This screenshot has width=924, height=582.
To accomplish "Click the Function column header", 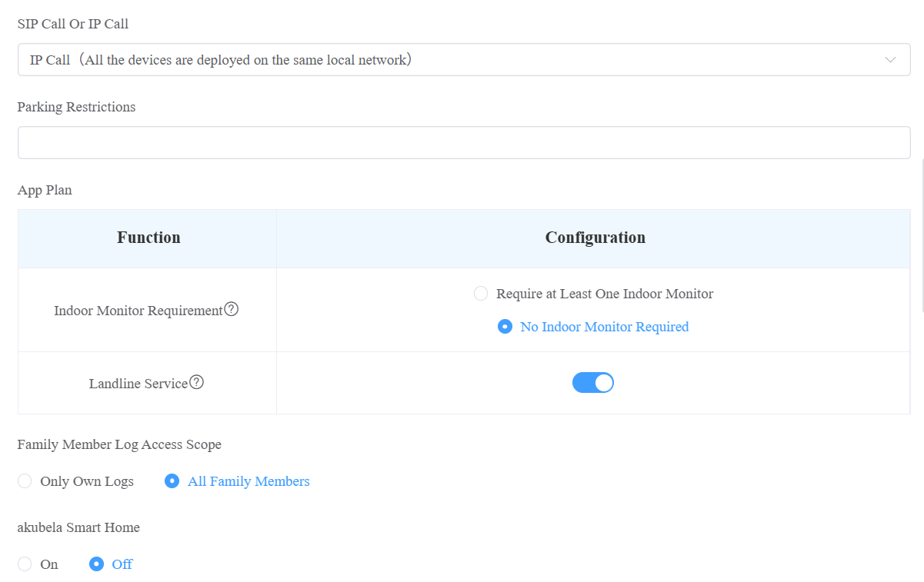I will pyautogui.click(x=148, y=238).
